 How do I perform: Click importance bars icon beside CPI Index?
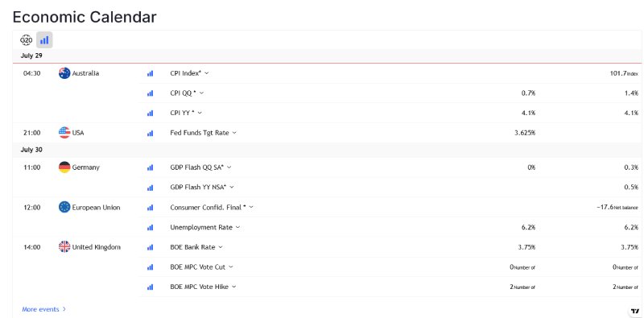[150, 73]
